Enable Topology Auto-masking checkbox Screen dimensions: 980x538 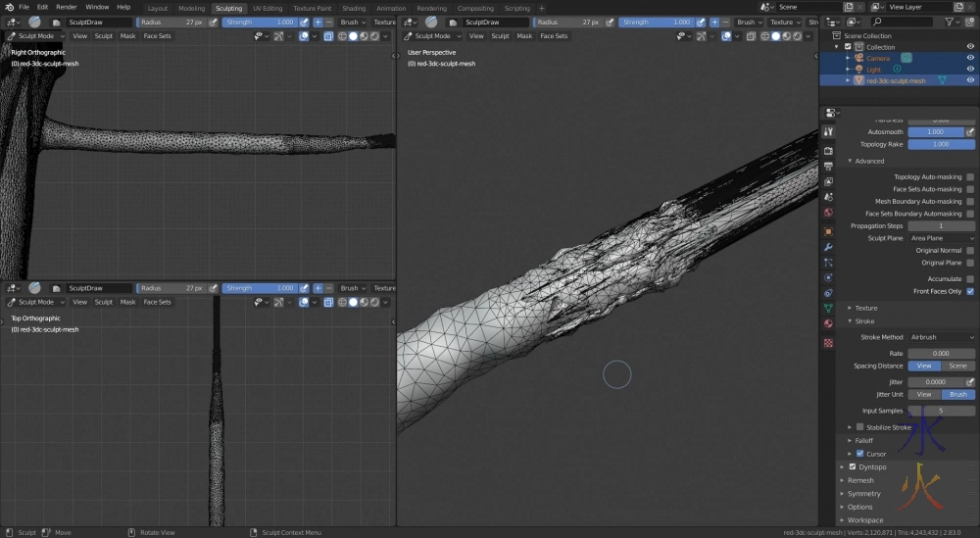point(970,177)
